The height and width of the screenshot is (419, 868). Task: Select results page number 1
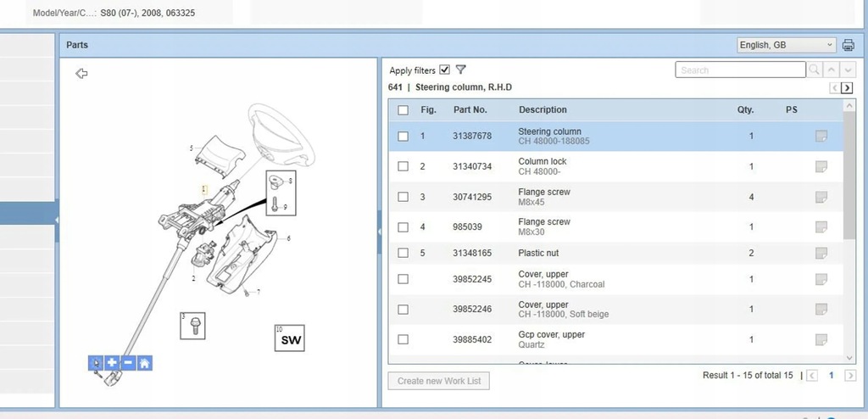tap(831, 375)
